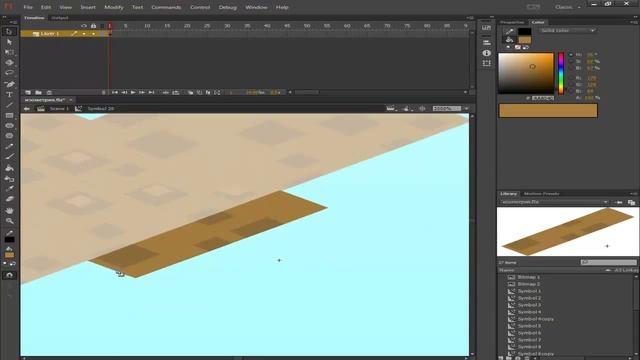Hide Layer 1 via visibility dot
Screen dimensions: 640x360
pyautogui.click(x=84, y=34)
